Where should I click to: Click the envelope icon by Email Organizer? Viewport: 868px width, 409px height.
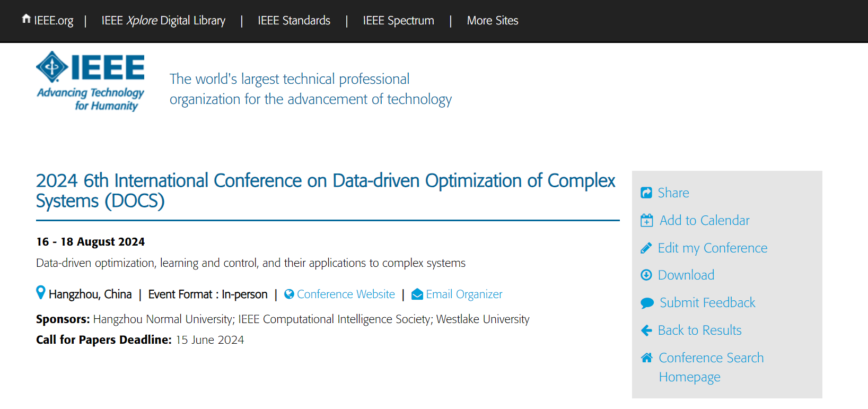pyautogui.click(x=417, y=294)
